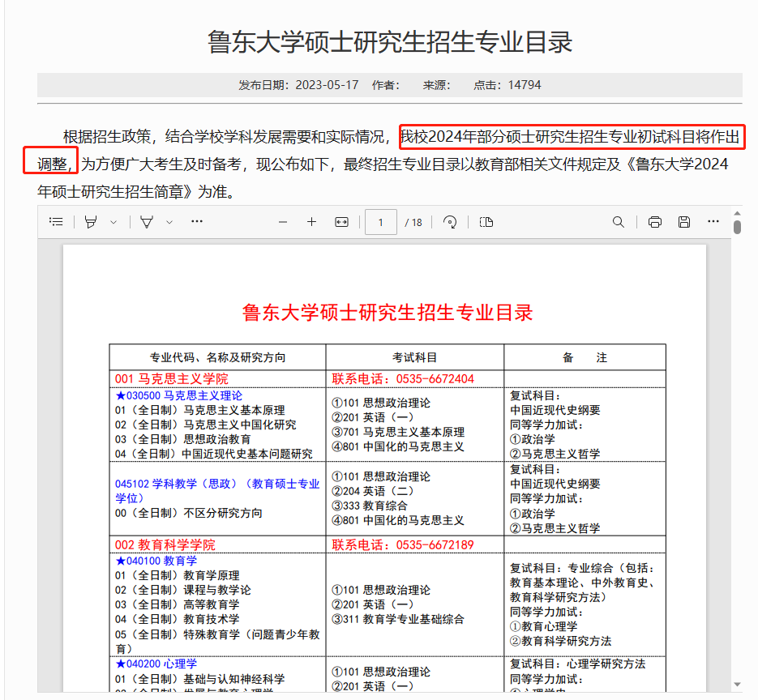Screen dimensions: 758x700
Task: Rotate the PDF document
Action: 450,222
